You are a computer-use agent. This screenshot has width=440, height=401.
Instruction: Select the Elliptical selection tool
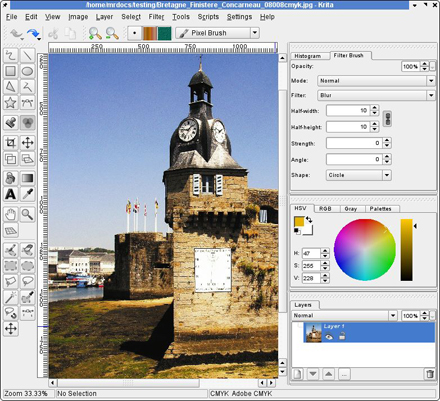(x=27, y=266)
